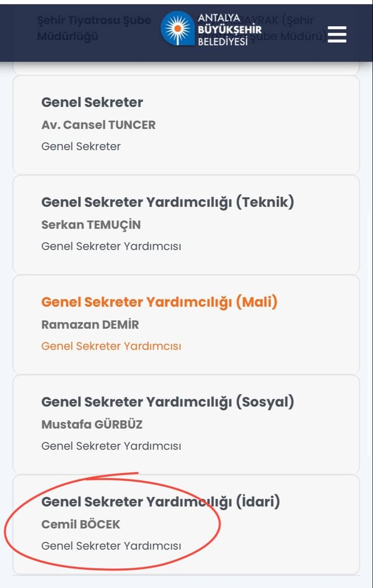This screenshot has width=373, height=588.
Task: Open Genel Sekreter Yardımcılığı (Sosyal) heading
Action: click(x=168, y=402)
